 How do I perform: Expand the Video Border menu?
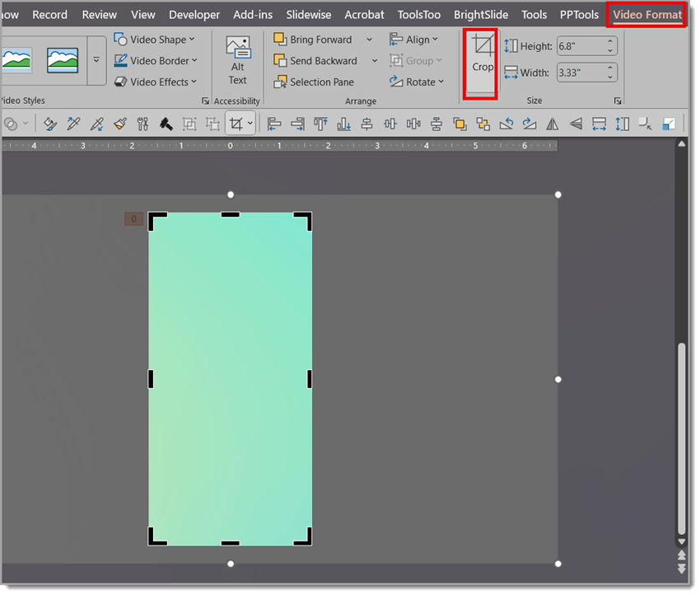pos(156,61)
